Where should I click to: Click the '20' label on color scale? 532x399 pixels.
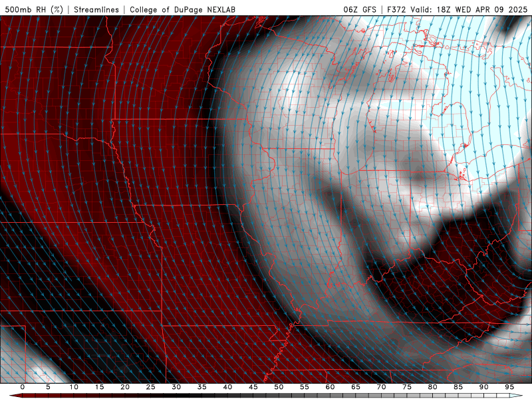coord(125,387)
